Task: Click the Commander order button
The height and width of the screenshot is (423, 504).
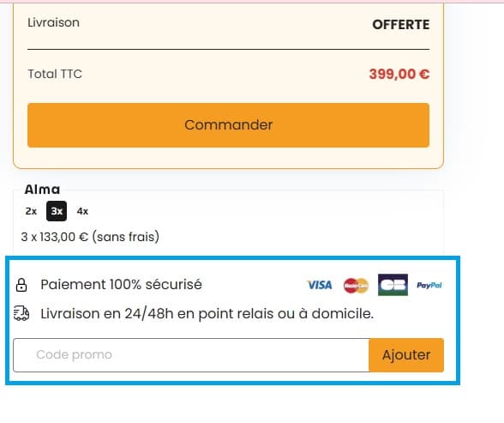Action: [228, 125]
